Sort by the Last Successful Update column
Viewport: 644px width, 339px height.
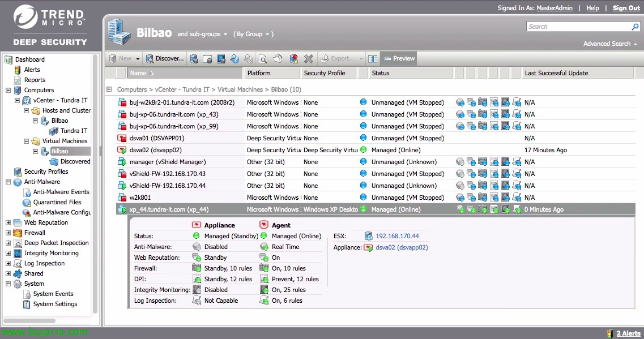[578, 73]
